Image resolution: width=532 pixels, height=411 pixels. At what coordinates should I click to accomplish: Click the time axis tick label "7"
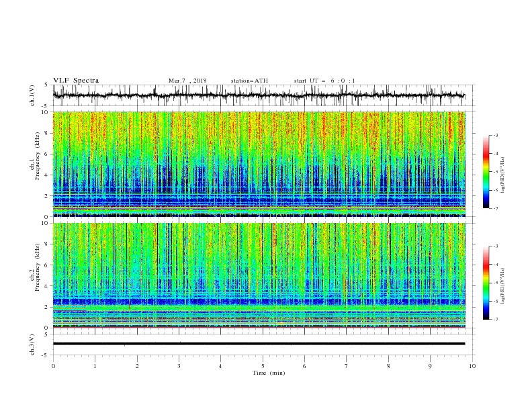tap(346, 366)
